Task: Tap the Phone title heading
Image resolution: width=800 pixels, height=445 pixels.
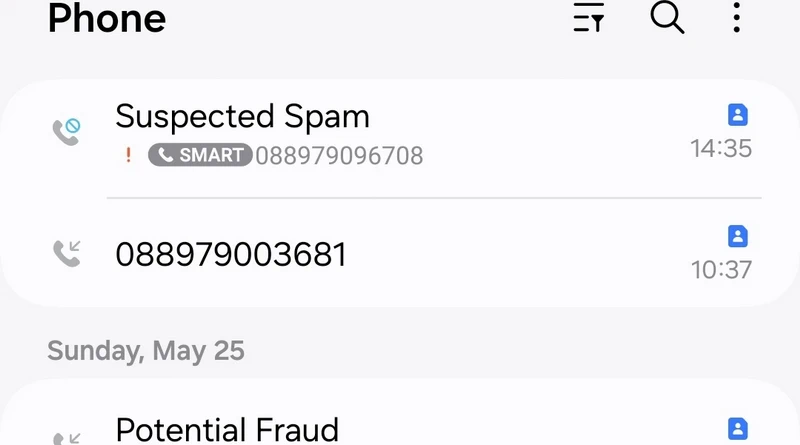Action: (107, 18)
